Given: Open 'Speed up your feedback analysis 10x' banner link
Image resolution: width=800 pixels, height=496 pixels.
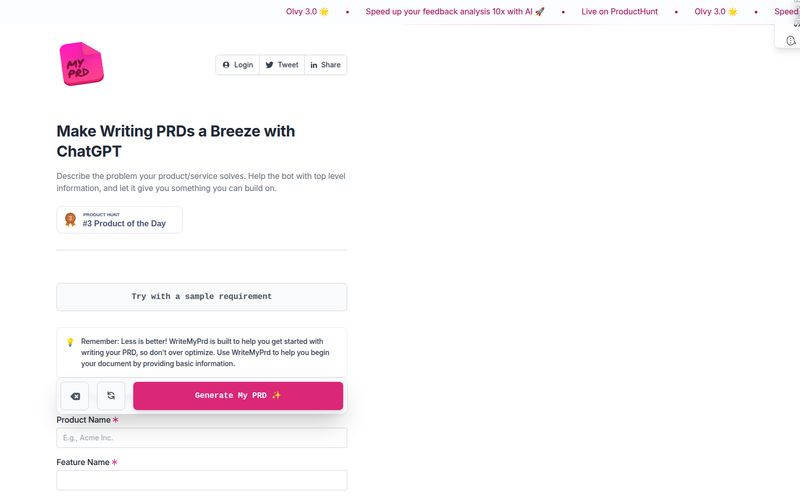Looking at the screenshot, I should coord(455,11).
